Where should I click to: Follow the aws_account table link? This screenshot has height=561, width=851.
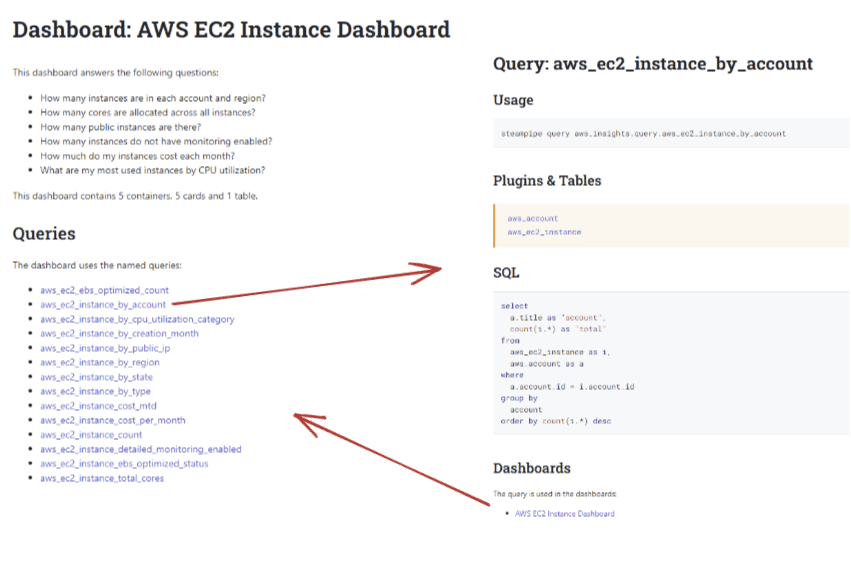pos(532,219)
